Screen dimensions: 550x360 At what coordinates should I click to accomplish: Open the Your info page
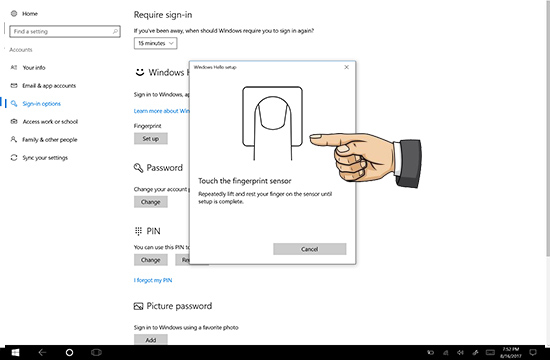(34, 67)
